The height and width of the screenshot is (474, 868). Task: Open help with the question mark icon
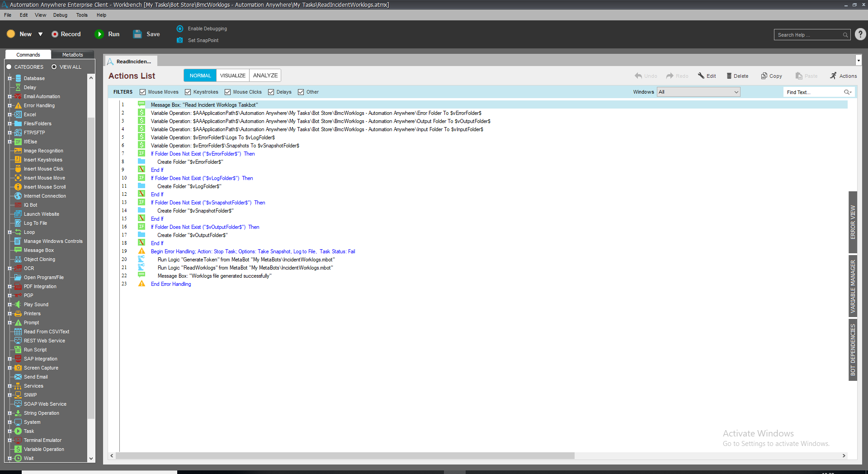(x=860, y=34)
